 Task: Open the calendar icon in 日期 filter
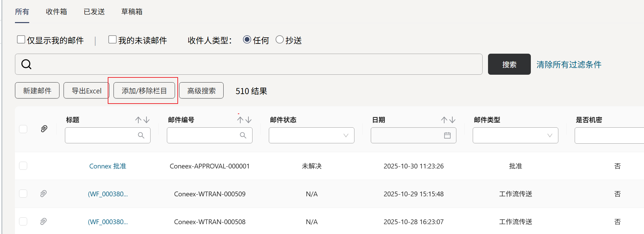click(447, 136)
